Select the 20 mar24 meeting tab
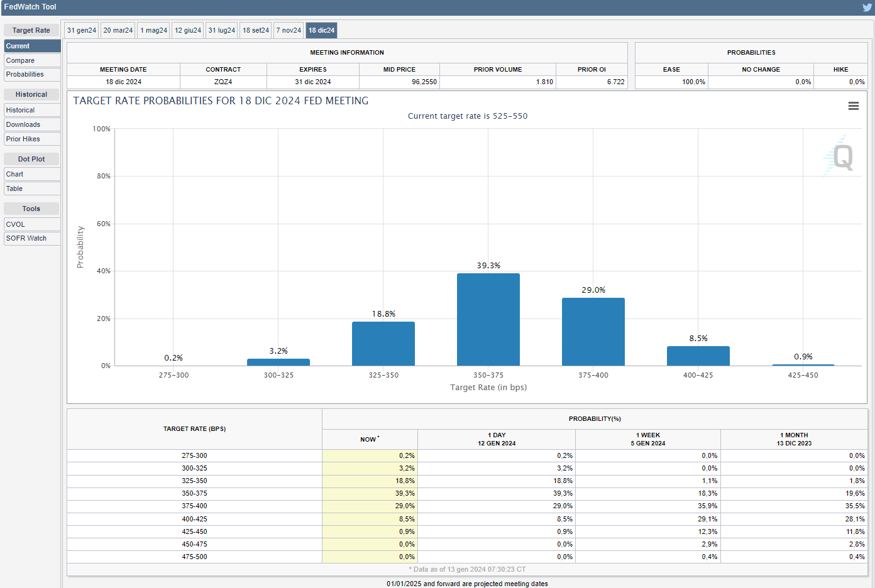 pyautogui.click(x=118, y=30)
